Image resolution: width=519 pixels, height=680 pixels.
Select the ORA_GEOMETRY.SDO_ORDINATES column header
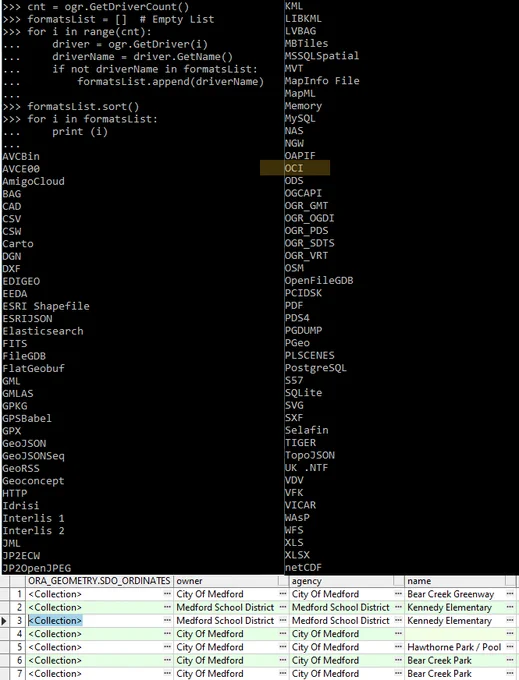[99, 581]
